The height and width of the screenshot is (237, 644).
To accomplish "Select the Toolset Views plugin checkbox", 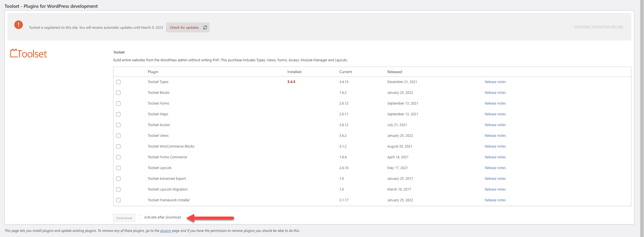I will pyautogui.click(x=118, y=136).
